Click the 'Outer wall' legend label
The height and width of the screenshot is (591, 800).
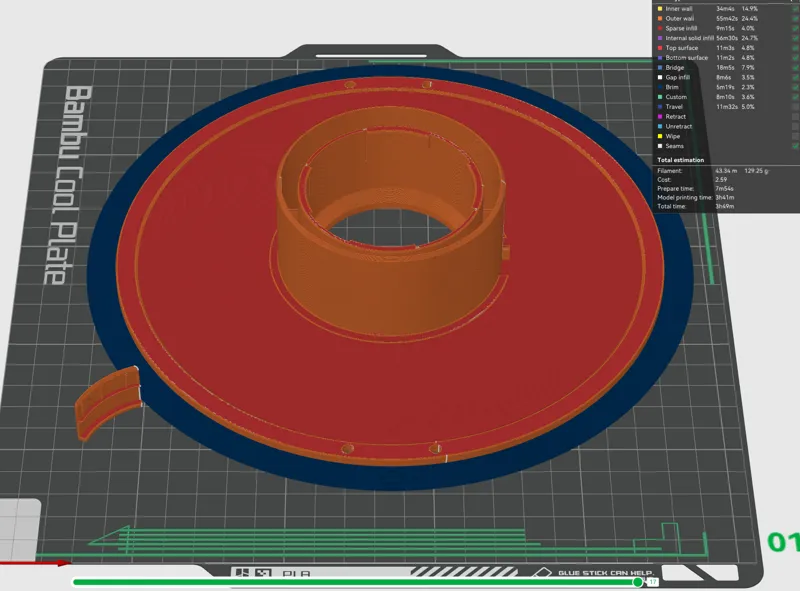pyautogui.click(x=680, y=18)
